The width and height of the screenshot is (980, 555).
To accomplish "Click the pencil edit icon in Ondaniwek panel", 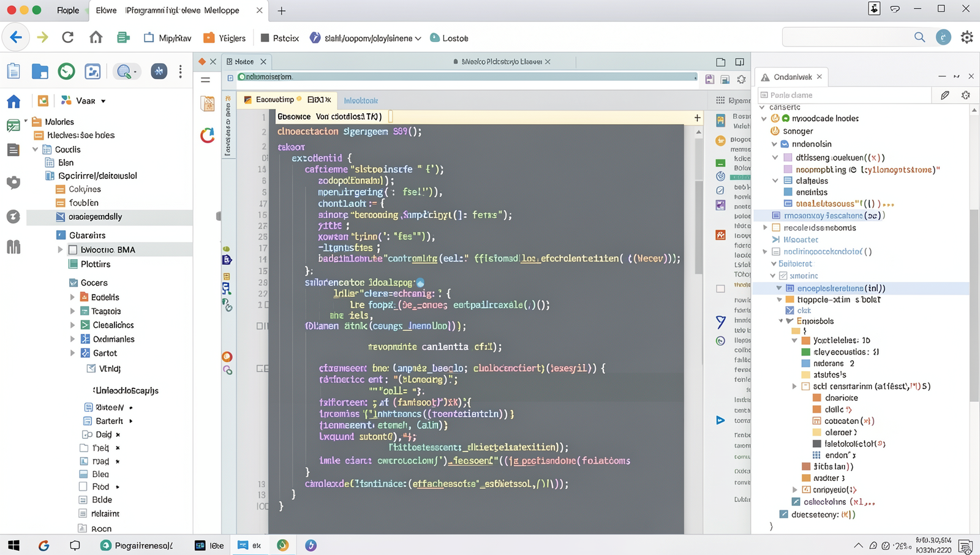I will [945, 95].
